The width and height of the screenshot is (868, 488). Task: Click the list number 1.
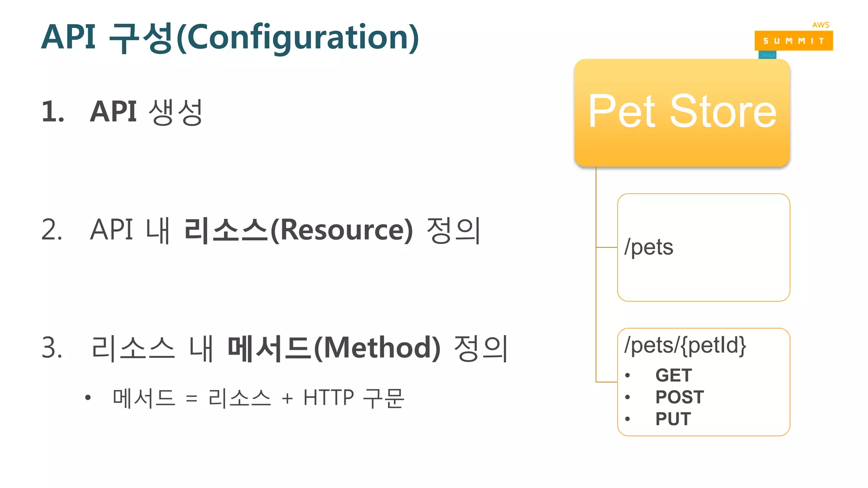point(53,112)
